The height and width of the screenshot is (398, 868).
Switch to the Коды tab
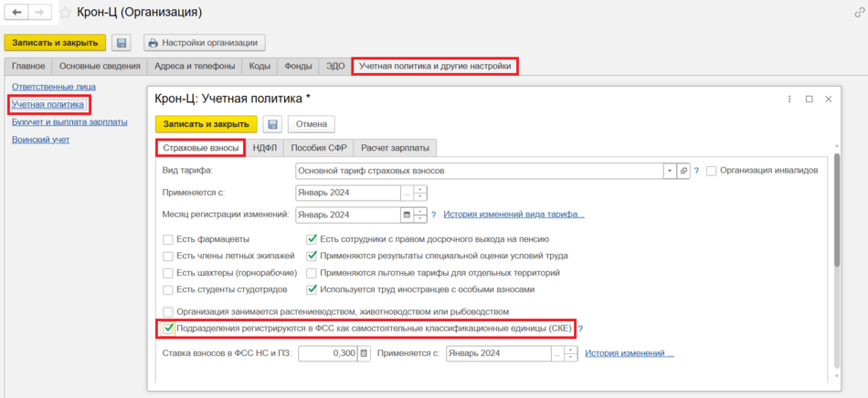(x=259, y=67)
